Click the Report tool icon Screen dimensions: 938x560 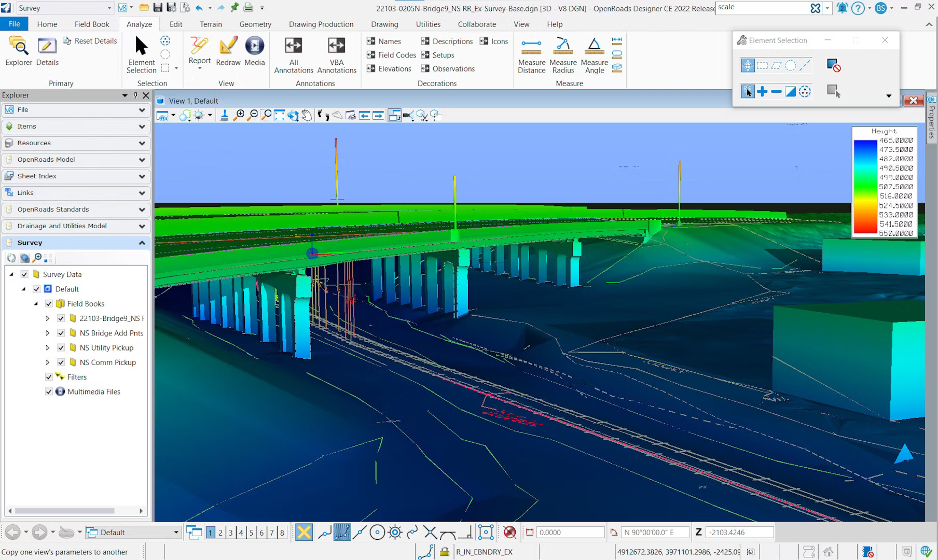[x=199, y=51]
